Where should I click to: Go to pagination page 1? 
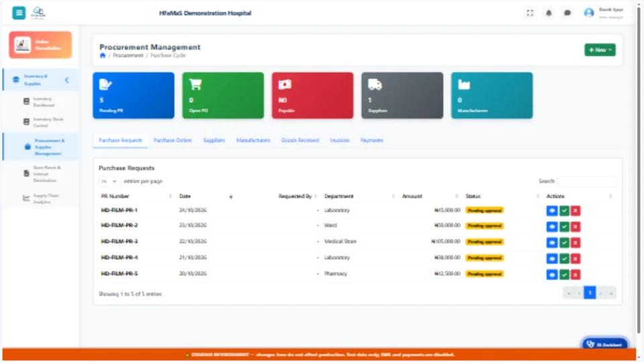point(590,293)
